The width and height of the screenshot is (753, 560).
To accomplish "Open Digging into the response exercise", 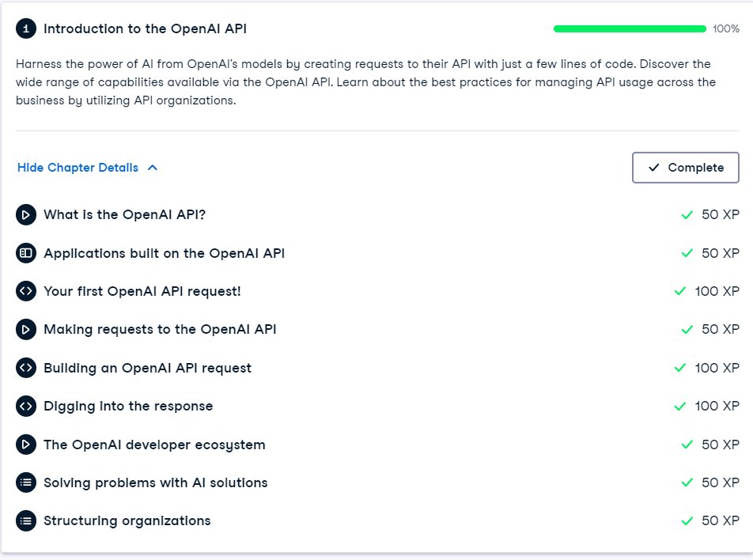I will [128, 407].
